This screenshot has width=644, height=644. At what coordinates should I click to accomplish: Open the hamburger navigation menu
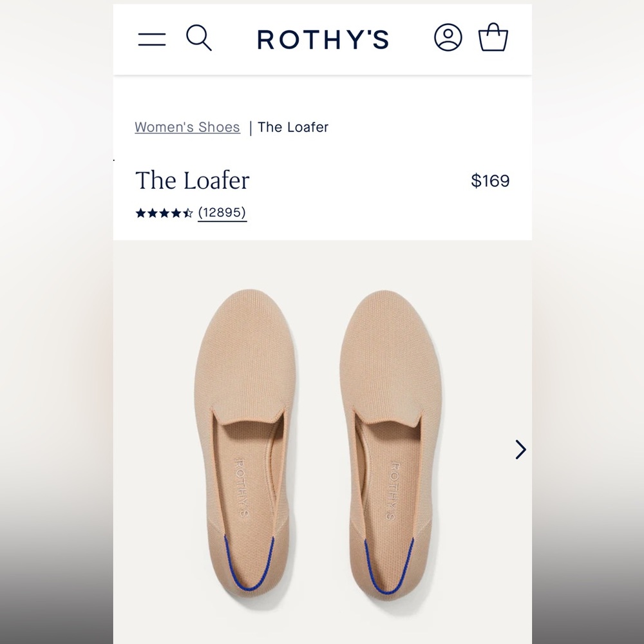click(x=152, y=39)
